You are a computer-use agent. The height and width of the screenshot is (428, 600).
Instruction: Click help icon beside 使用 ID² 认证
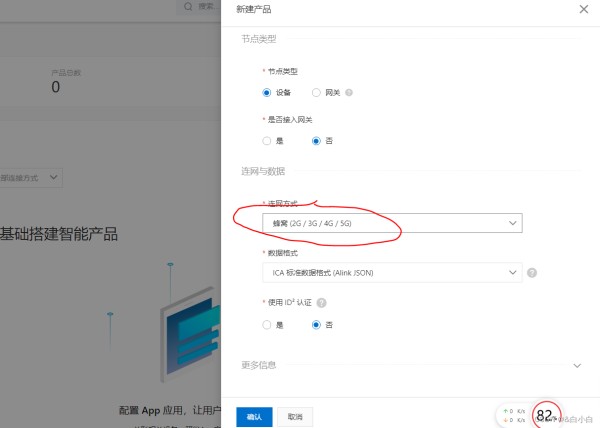(x=322, y=303)
